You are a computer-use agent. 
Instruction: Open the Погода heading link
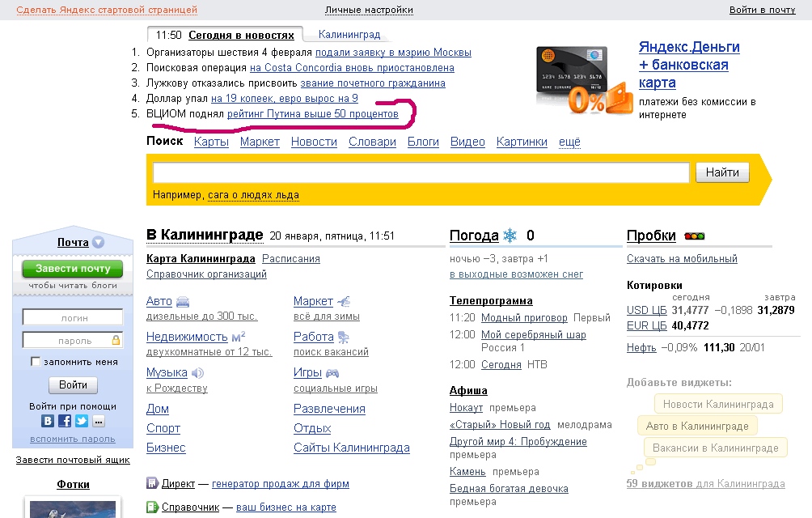click(x=474, y=236)
